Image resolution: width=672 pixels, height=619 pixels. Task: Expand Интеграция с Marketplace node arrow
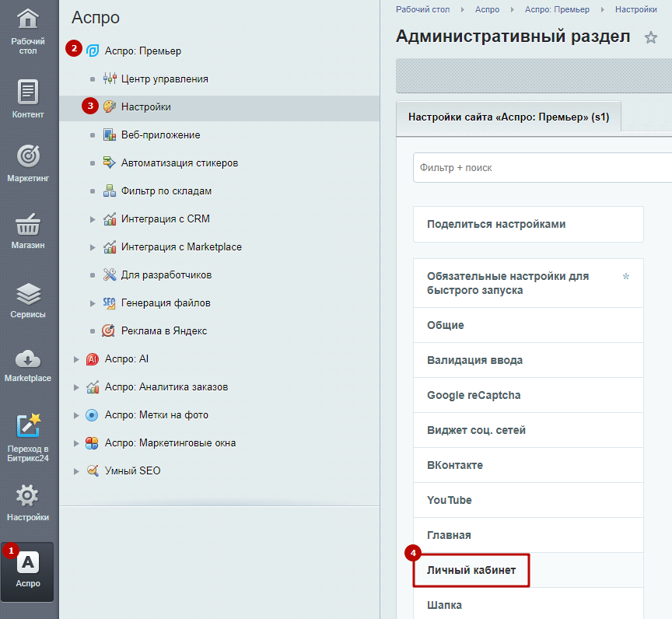[93, 247]
